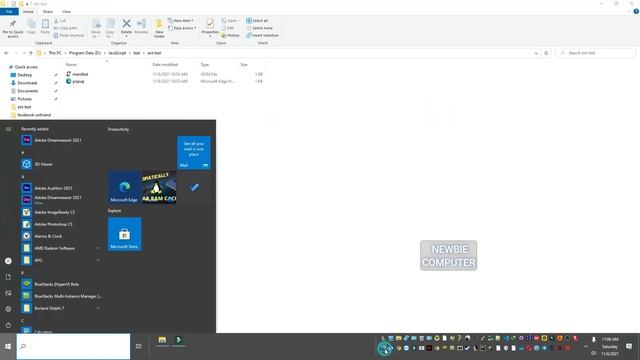Open the File tab
Image resolution: width=640 pixels, height=360 pixels.
point(9,11)
